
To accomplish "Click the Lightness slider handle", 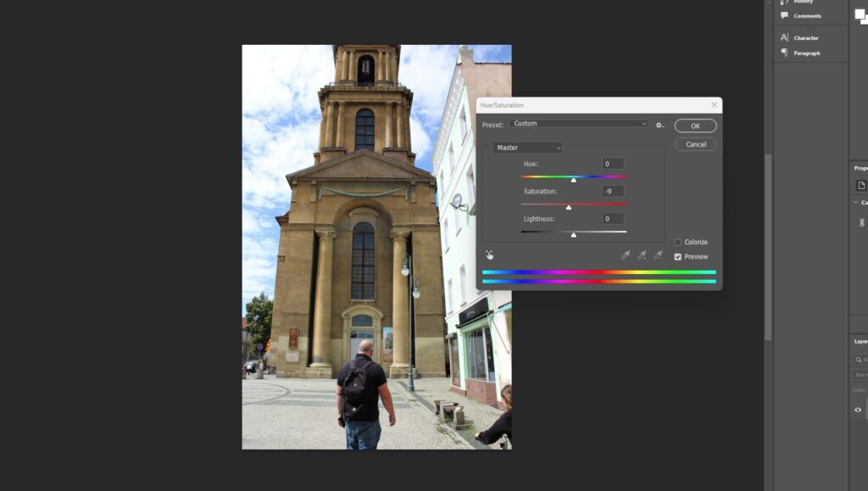I will (x=574, y=235).
